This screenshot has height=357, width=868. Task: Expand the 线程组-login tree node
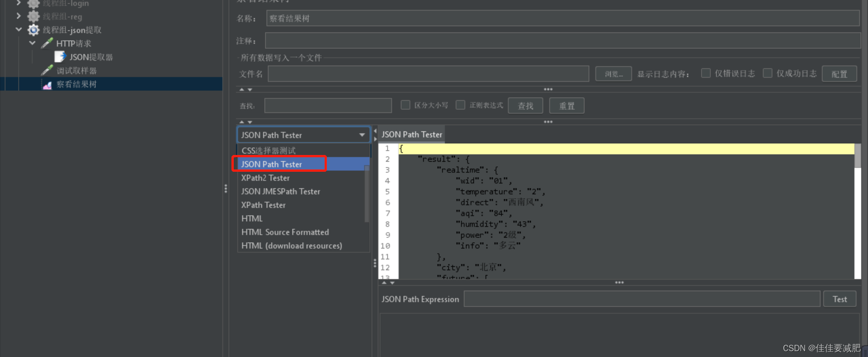pos(19,3)
